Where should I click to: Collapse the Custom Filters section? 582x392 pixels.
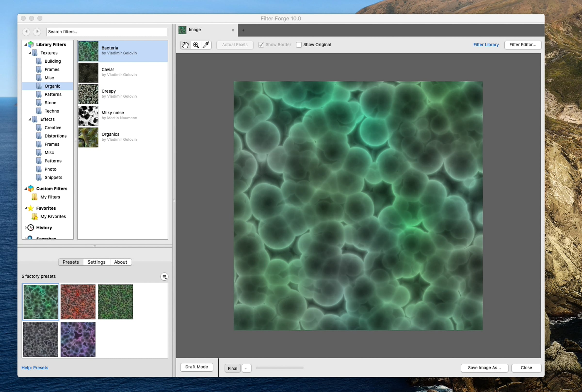click(x=26, y=188)
